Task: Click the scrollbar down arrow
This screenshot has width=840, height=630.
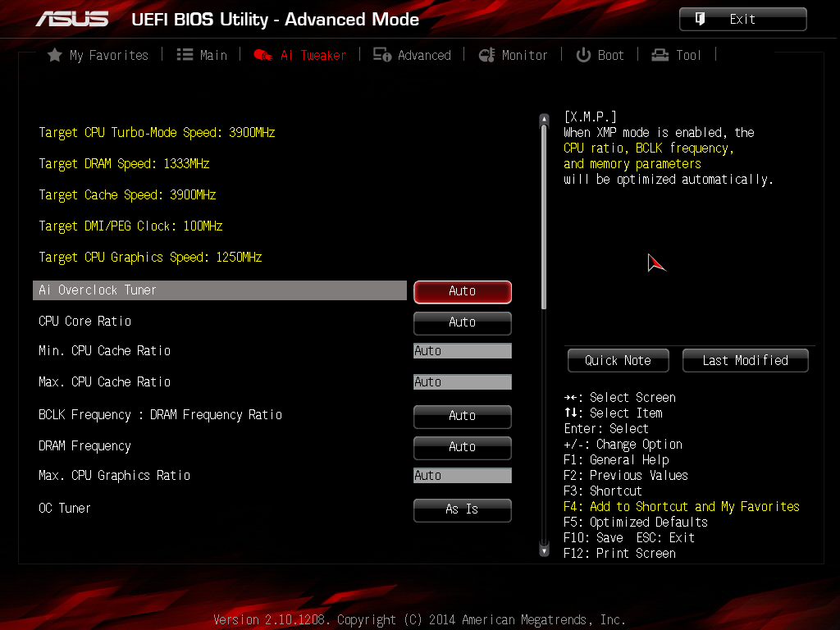Action: [x=545, y=550]
